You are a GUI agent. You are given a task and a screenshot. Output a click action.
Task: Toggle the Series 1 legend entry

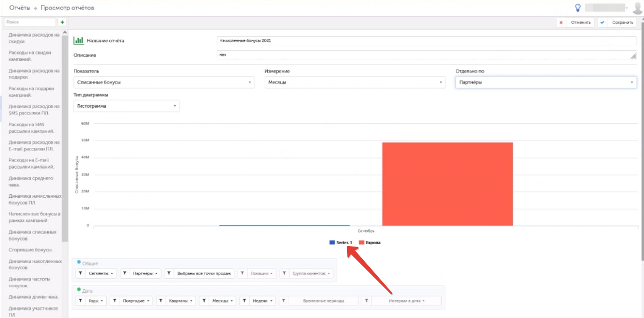341,243
